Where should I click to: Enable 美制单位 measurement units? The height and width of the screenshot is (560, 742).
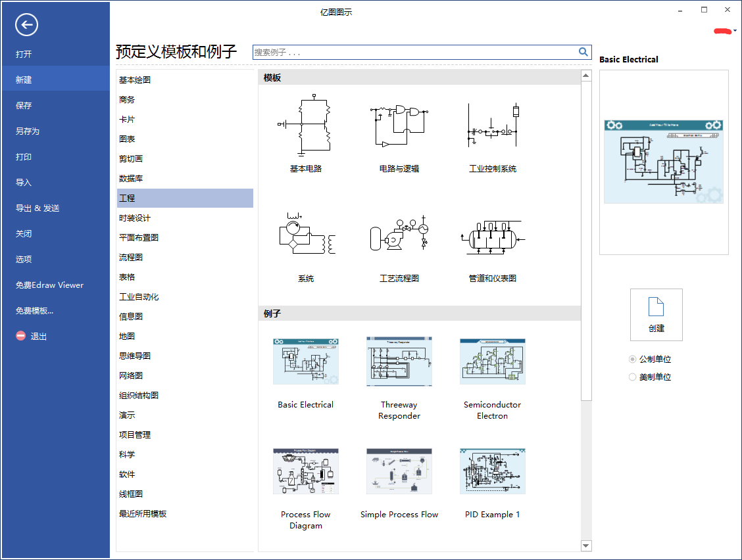(632, 377)
